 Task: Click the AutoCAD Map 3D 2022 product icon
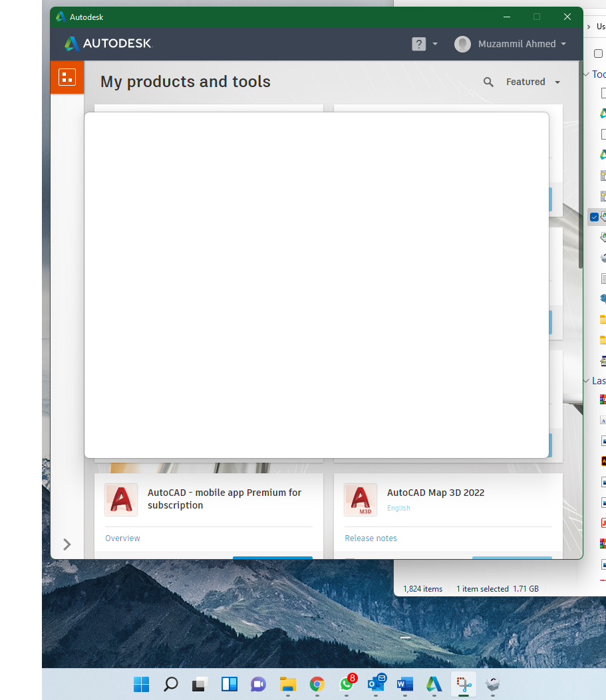360,499
